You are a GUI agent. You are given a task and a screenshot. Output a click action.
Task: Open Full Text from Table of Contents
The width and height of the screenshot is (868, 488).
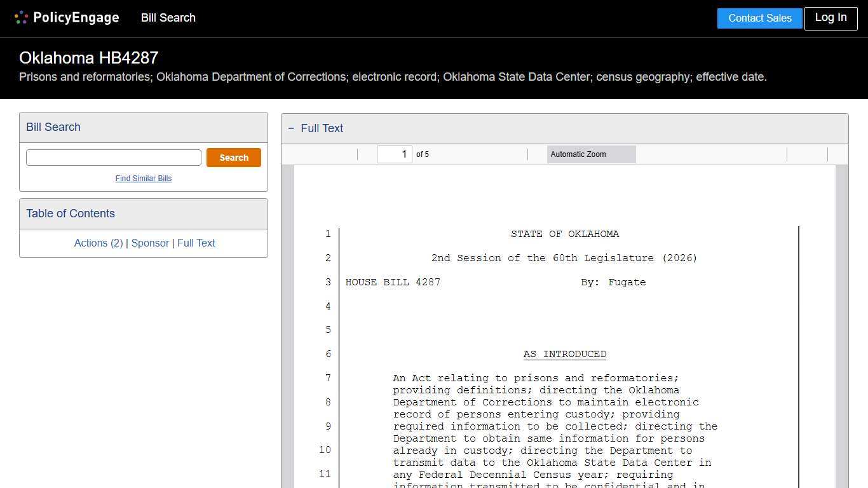[196, 243]
